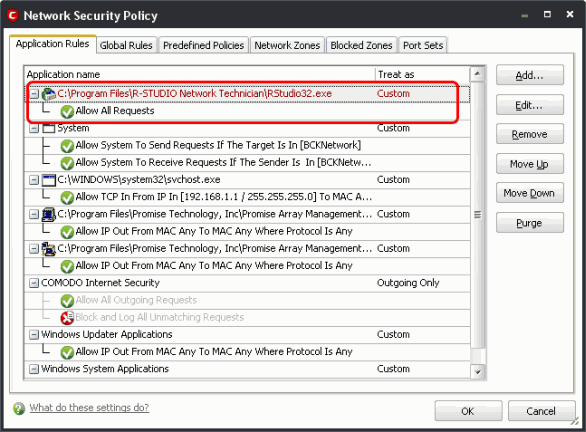Open the Predefined Policies tab

tap(204, 45)
